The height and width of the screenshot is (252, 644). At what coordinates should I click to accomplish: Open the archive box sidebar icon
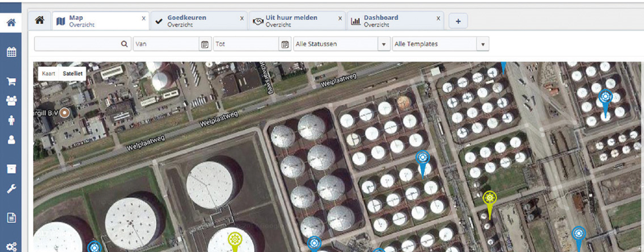tap(11, 169)
